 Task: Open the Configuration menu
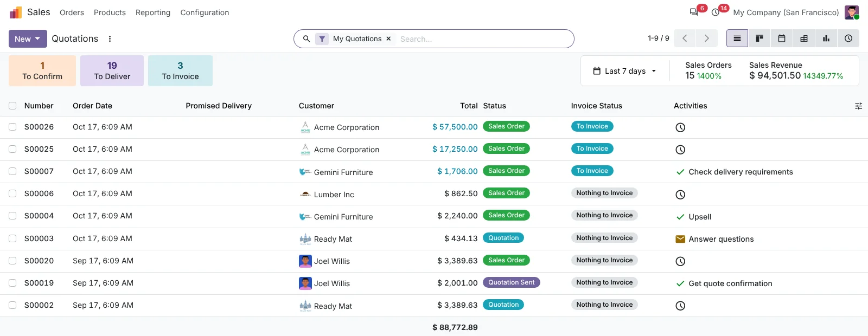click(205, 12)
